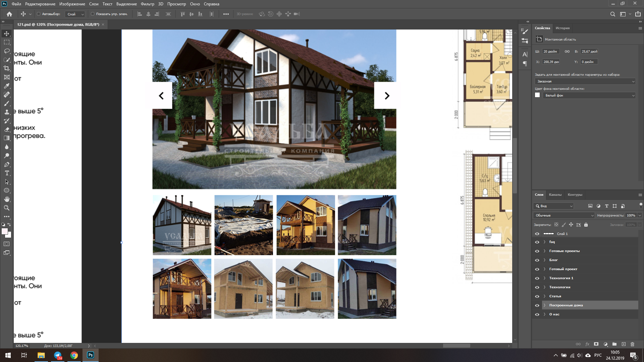Hide the Блог layer group

pyautogui.click(x=537, y=260)
